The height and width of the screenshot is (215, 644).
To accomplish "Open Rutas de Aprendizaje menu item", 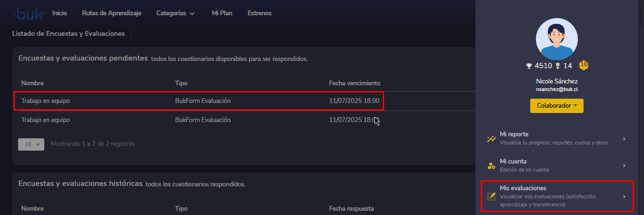I will 111,13.
